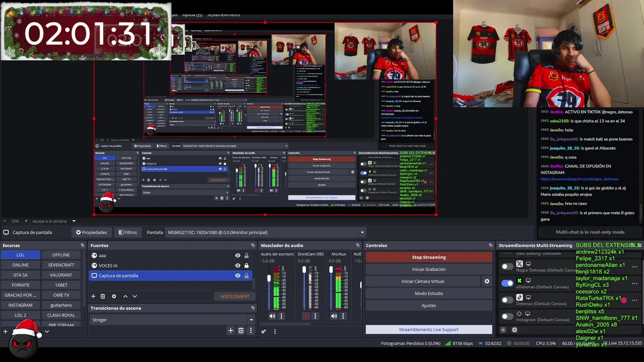Move the selected source down
Viewport: 644px width, 362px height.
point(134,296)
